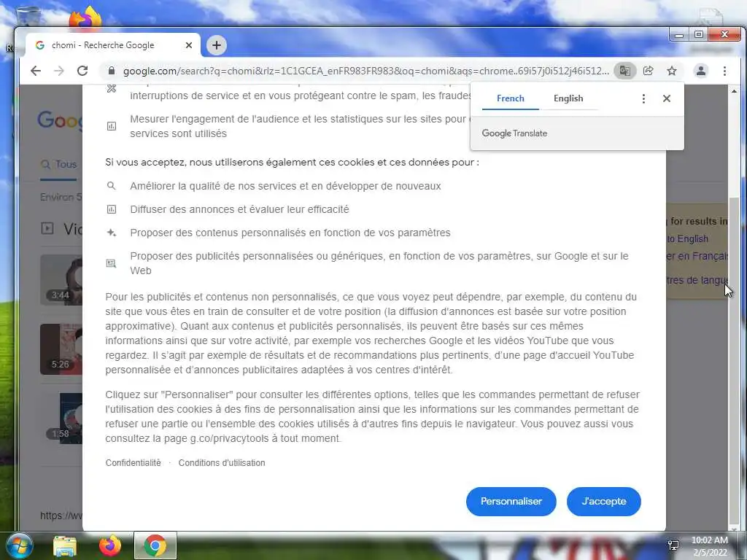Close the Google Translate popup
This screenshot has width=747, height=560.
click(x=667, y=98)
